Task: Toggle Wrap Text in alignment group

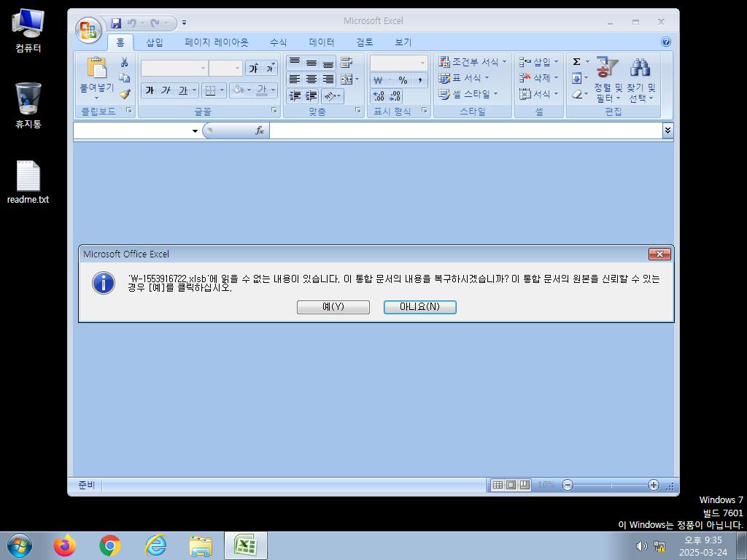Action: [x=347, y=63]
